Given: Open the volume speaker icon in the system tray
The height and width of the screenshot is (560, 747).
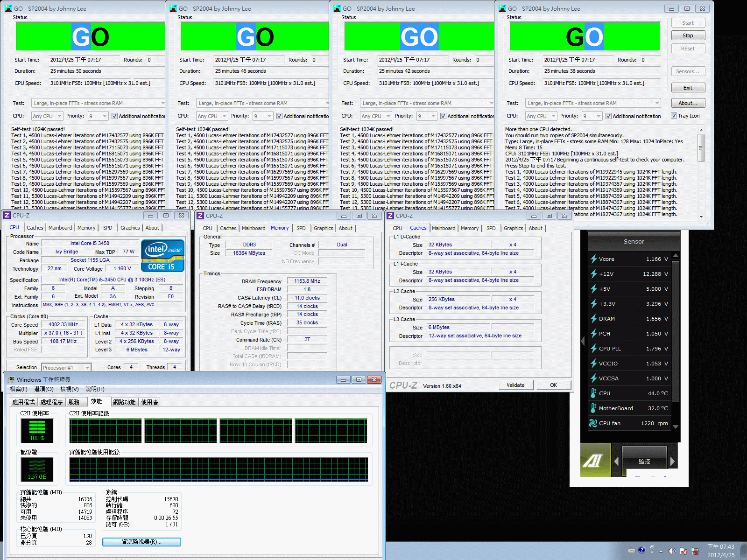Looking at the screenshot, I should [x=672, y=551].
